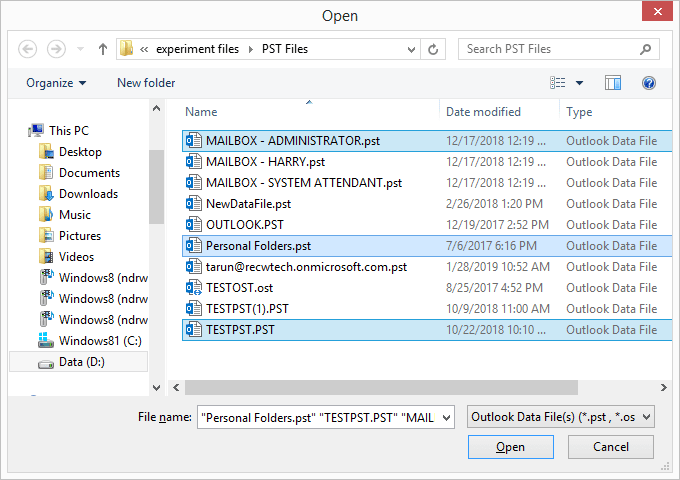This screenshot has width=680, height=480.
Task: Click the OUTLOOK.PST file icon
Action: tap(194, 225)
